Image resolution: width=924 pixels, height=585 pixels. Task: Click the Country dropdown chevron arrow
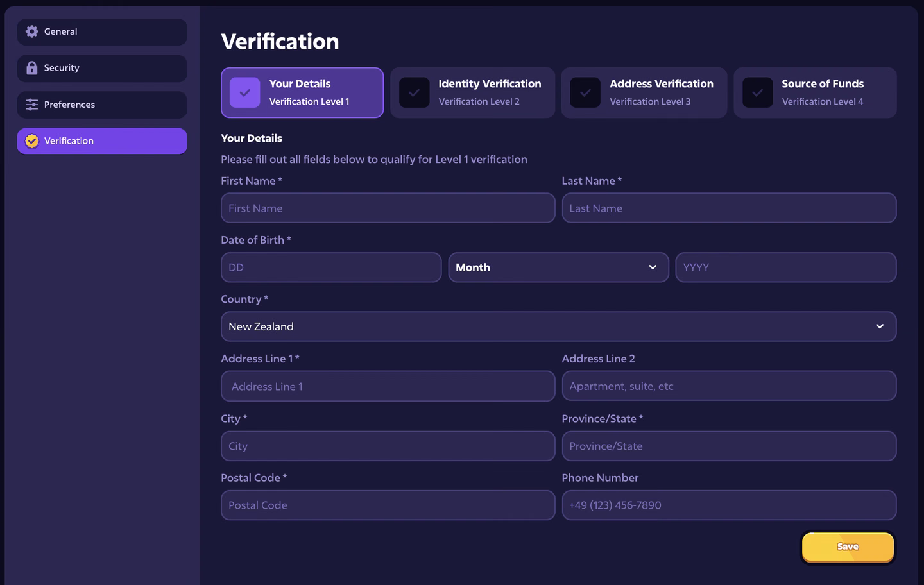(x=880, y=326)
